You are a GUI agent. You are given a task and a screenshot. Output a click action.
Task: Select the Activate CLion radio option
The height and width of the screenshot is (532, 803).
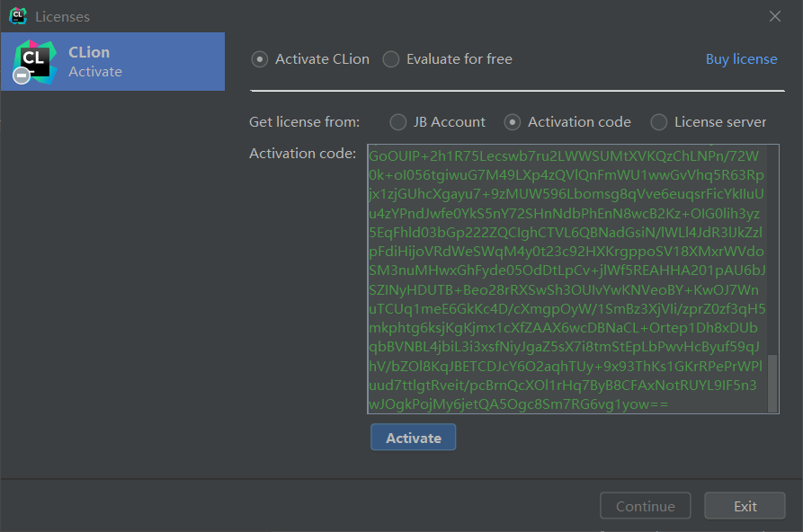(x=260, y=59)
